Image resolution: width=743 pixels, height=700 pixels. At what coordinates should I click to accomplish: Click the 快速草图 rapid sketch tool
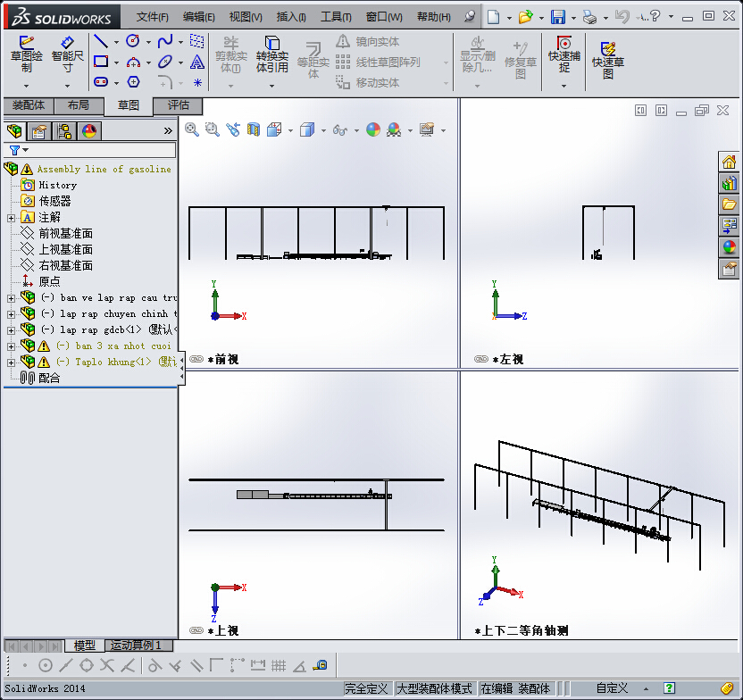(608, 60)
